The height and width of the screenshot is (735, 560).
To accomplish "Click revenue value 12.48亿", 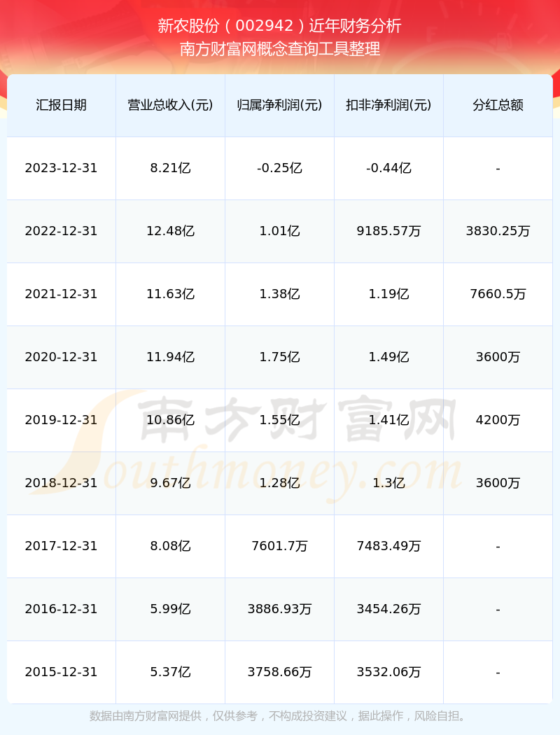I will point(171,231).
